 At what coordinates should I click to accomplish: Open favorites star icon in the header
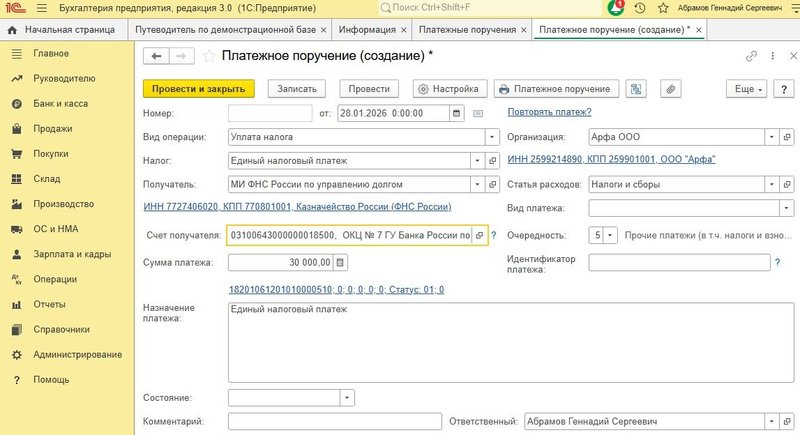663,8
